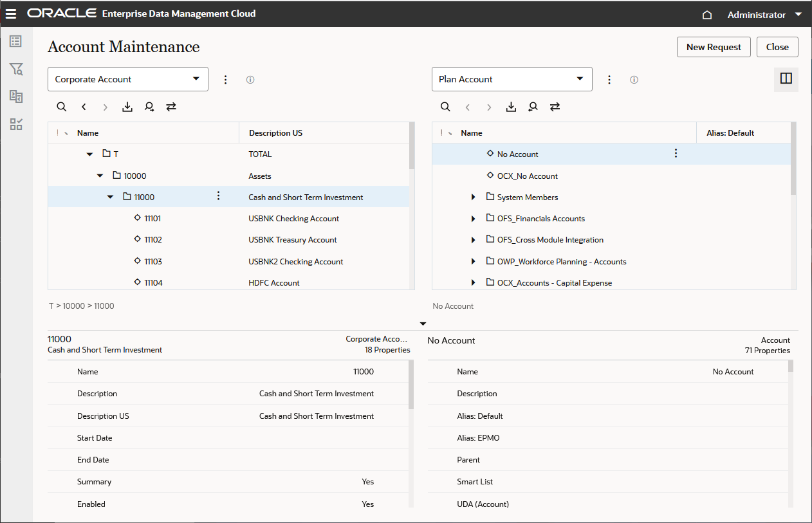Select node 11104 HDFC Account
The image size is (812, 523).
tap(228, 282)
